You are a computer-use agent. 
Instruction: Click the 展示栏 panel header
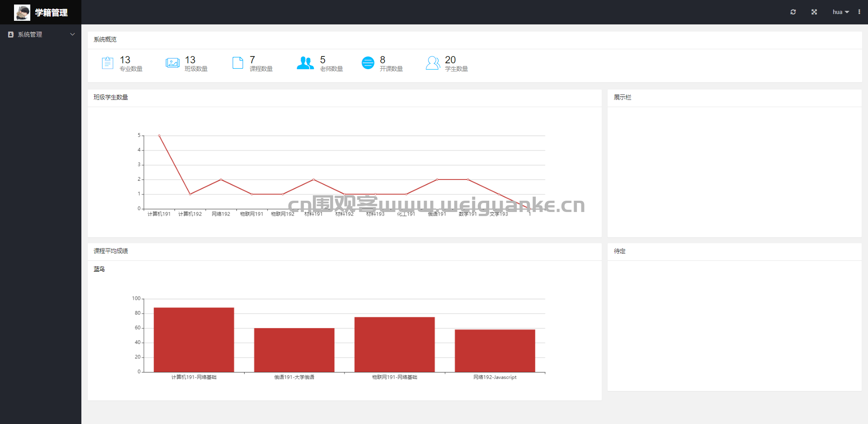(x=735, y=98)
